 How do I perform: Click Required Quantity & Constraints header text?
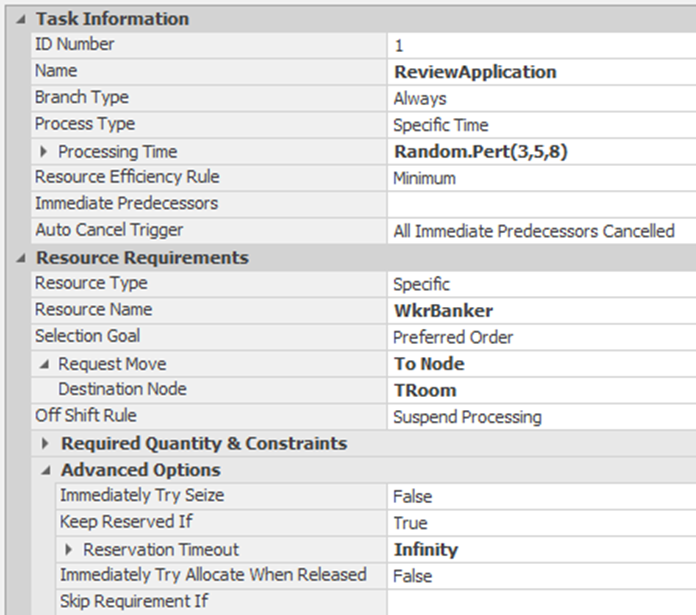coord(204,444)
